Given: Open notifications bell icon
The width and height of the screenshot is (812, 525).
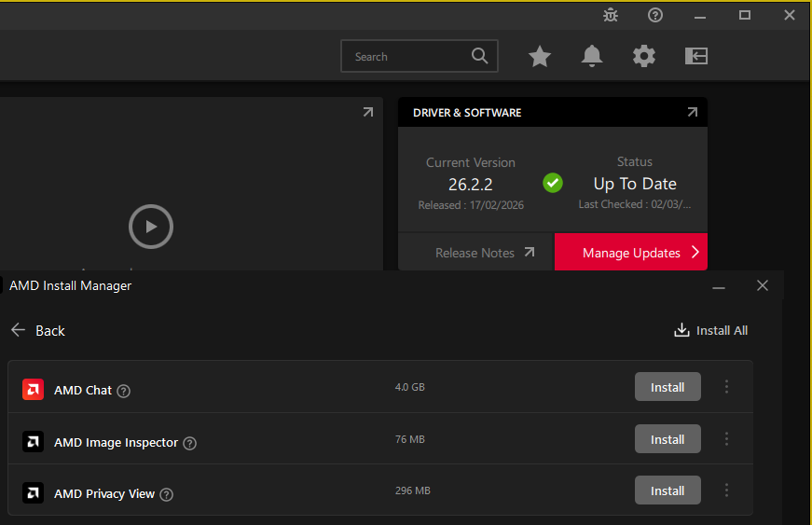Looking at the screenshot, I should (592, 56).
